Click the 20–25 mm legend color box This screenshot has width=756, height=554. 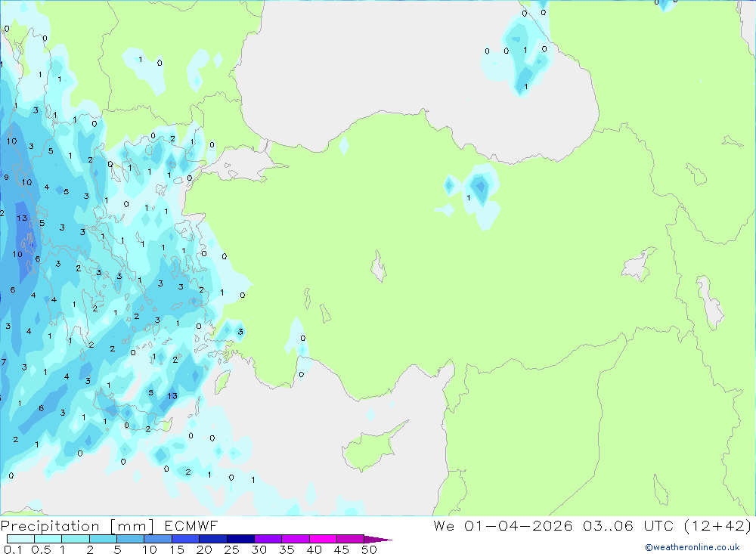213,539
